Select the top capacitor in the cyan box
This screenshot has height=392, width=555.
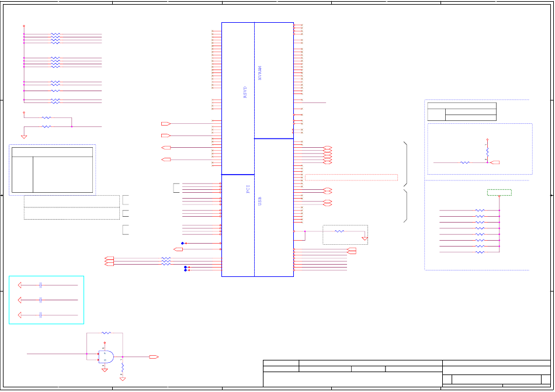[x=41, y=285]
